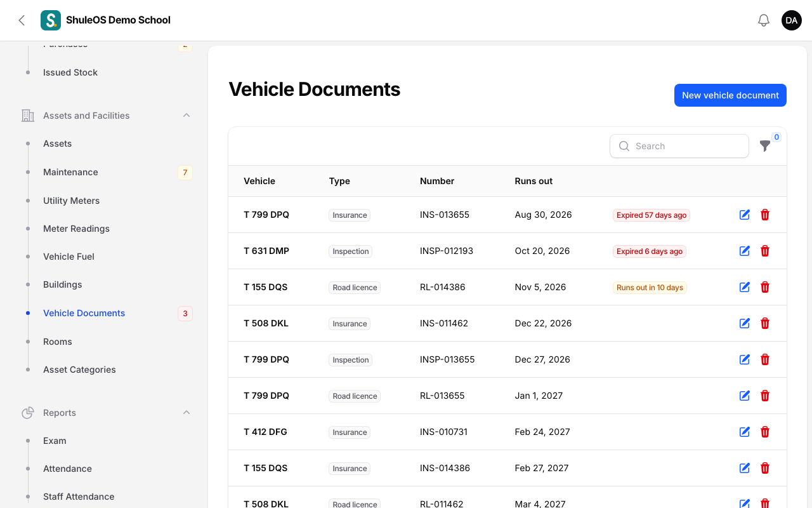Open notifications bell
Screen dimensions: 812x508
tap(764, 20)
